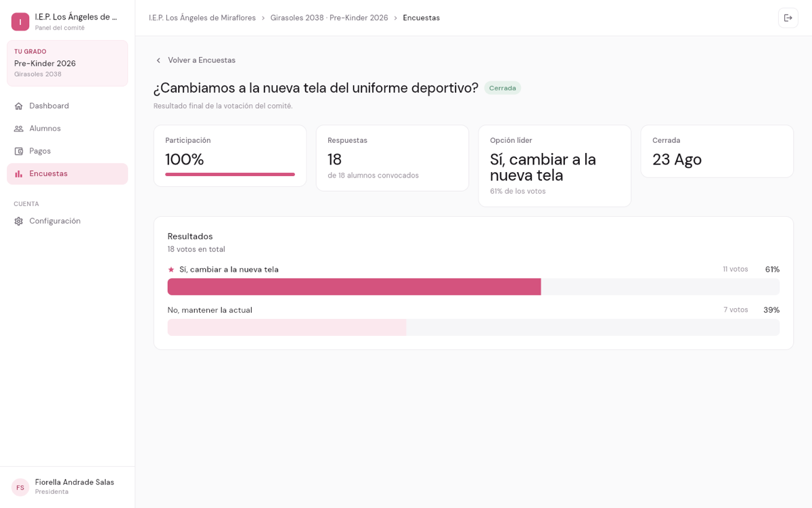This screenshot has height=508, width=812.
Task: Click Girasoles 2038 · Pre-Kinder 2026 breadcrumb
Action: point(329,18)
